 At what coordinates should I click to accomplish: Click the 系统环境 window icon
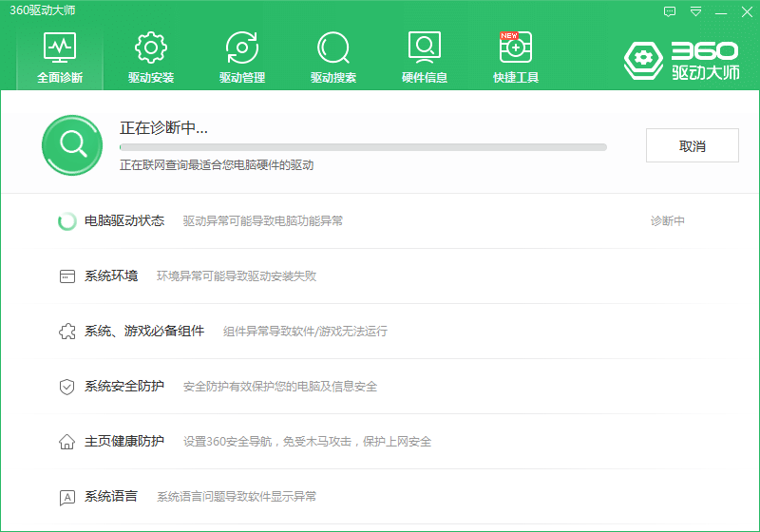(66, 276)
